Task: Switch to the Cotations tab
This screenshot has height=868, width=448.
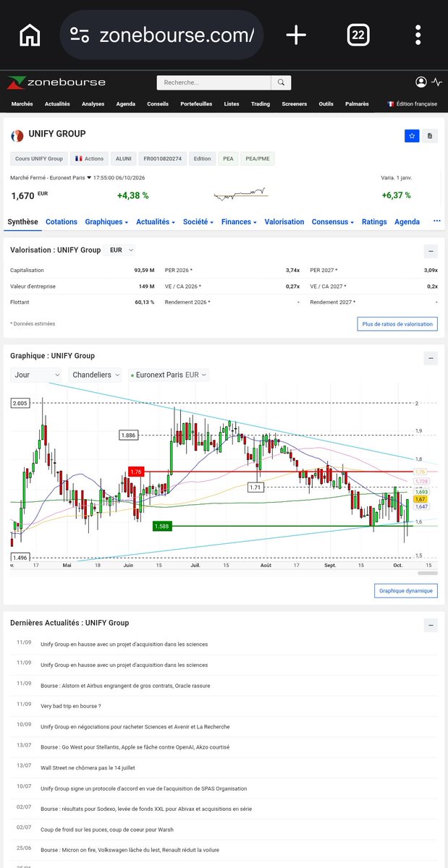Action: [62, 222]
